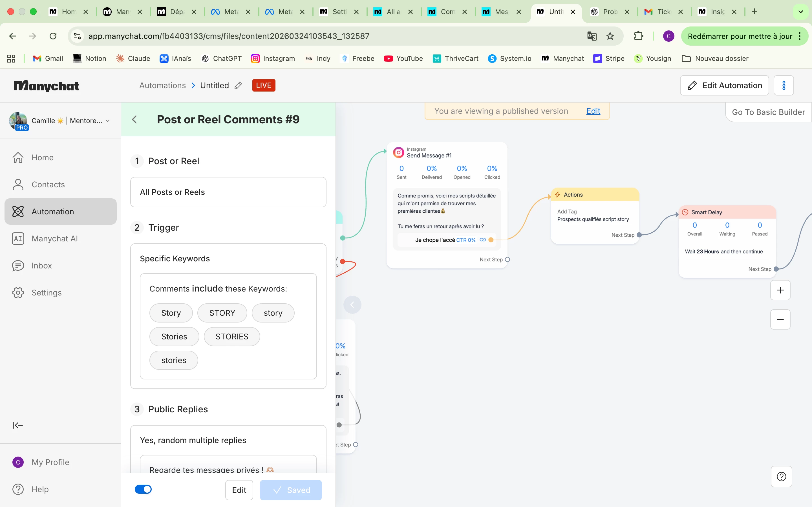Open Manychat AI from sidebar
Viewport: 812px width, 507px height.
(54, 238)
